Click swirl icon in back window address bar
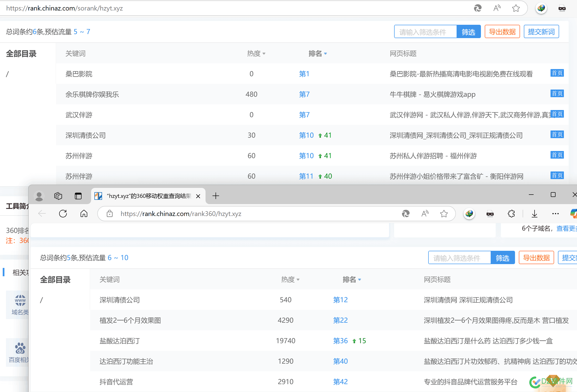The width and height of the screenshot is (577, 392). (x=478, y=8)
